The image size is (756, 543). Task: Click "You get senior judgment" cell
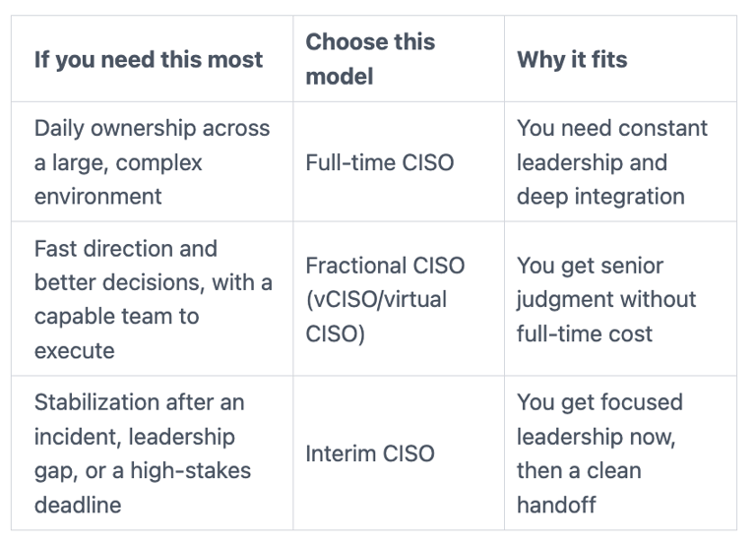click(x=606, y=299)
